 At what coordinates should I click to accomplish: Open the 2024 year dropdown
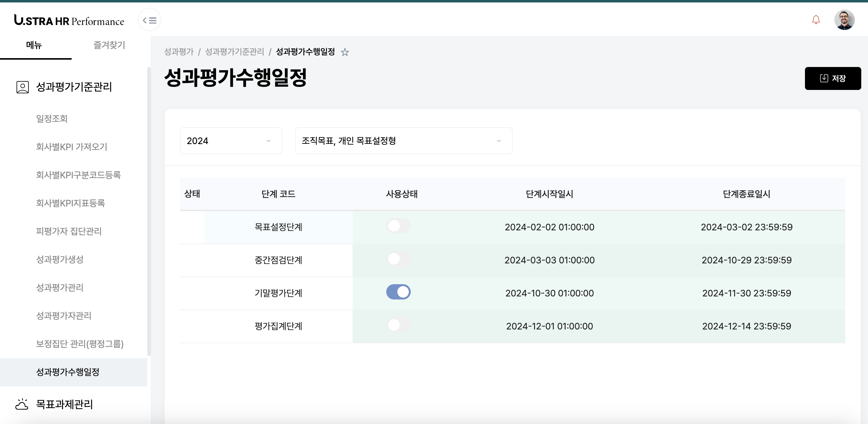pyautogui.click(x=231, y=141)
